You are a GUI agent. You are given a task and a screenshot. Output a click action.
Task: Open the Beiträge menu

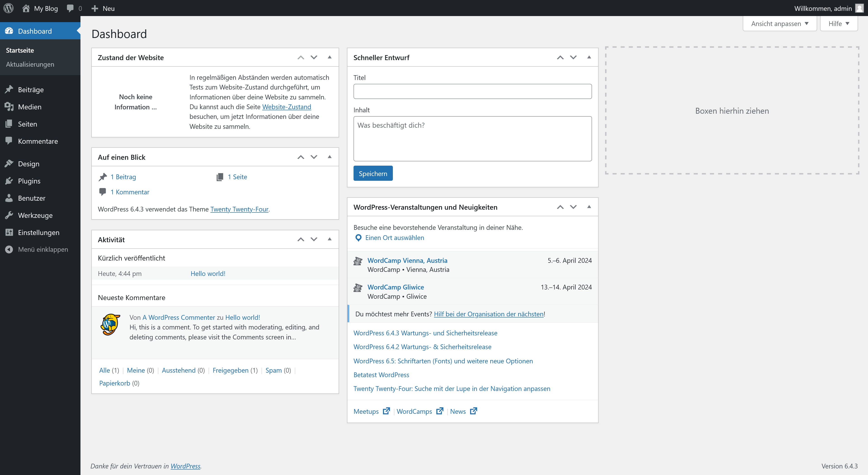click(40, 89)
